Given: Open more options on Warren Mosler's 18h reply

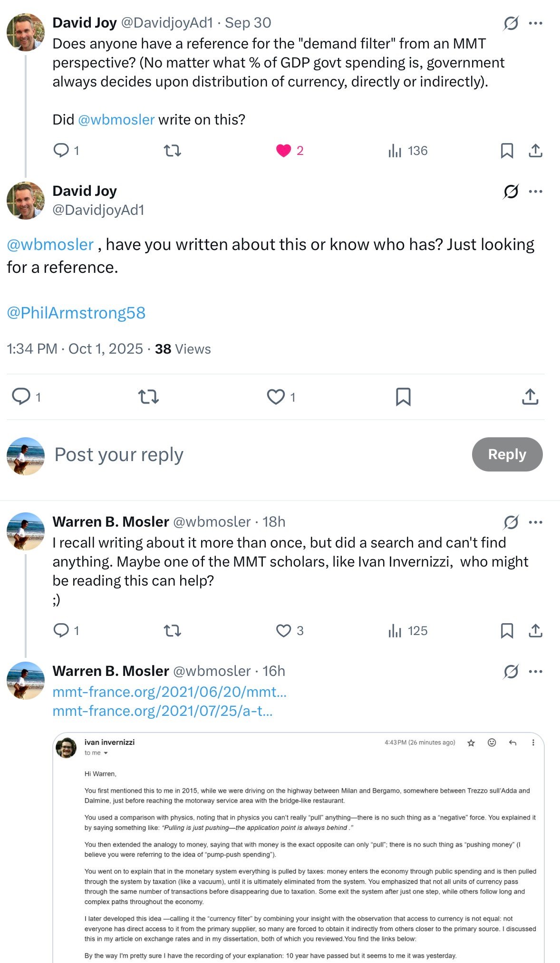Looking at the screenshot, I should [536, 522].
